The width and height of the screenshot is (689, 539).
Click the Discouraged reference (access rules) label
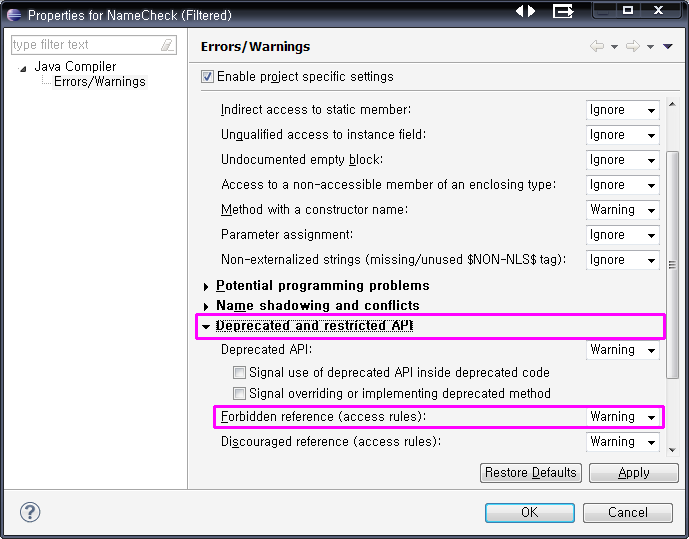(330, 441)
